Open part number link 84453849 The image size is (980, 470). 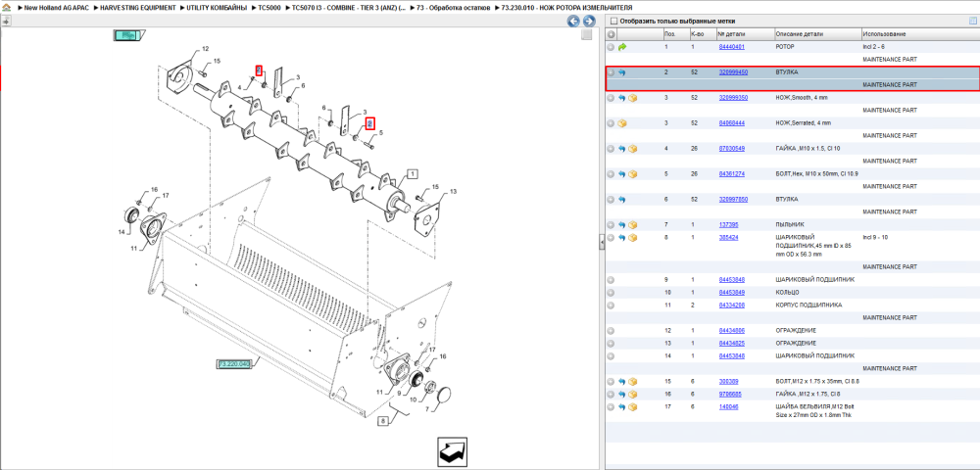pos(732,292)
